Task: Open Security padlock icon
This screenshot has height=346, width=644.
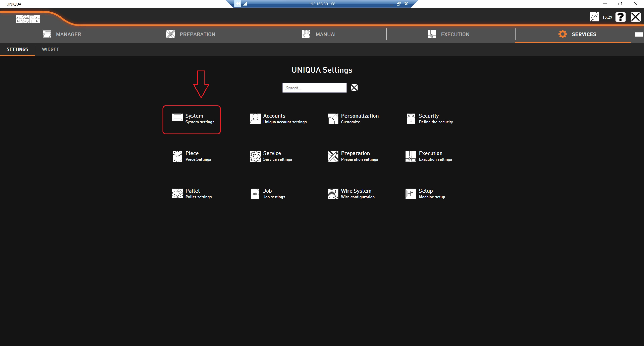Action: [x=411, y=119]
